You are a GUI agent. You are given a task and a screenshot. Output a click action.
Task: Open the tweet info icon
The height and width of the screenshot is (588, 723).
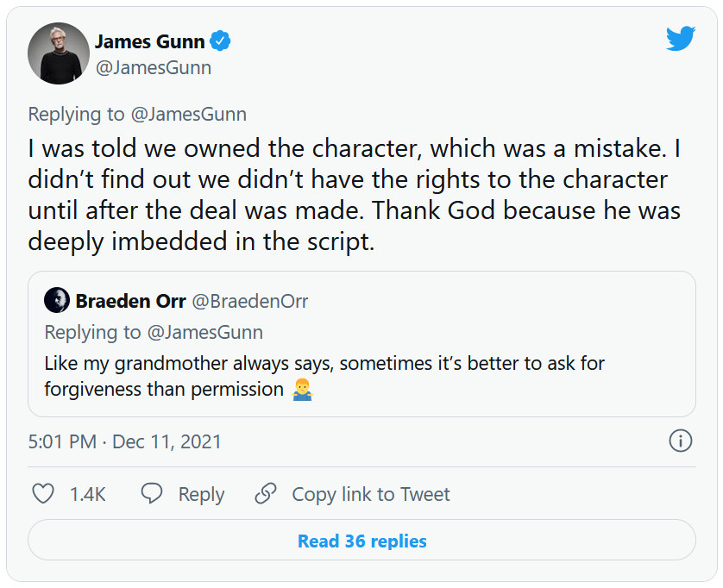coord(681,441)
